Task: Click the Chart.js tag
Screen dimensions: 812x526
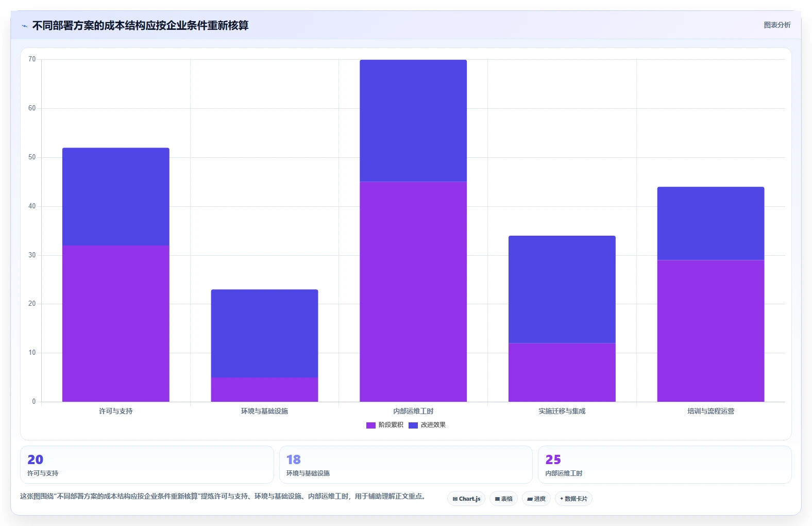Action: tap(466, 499)
